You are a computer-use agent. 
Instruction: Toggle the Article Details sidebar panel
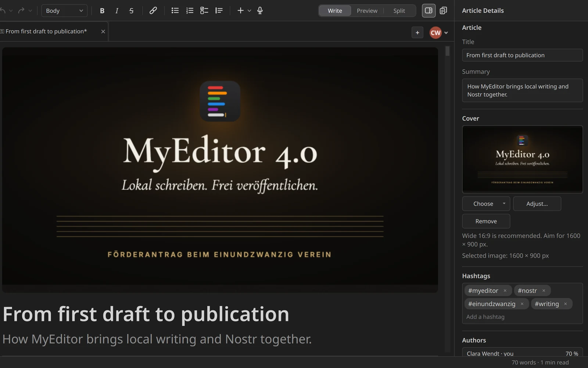pos(429,11)
